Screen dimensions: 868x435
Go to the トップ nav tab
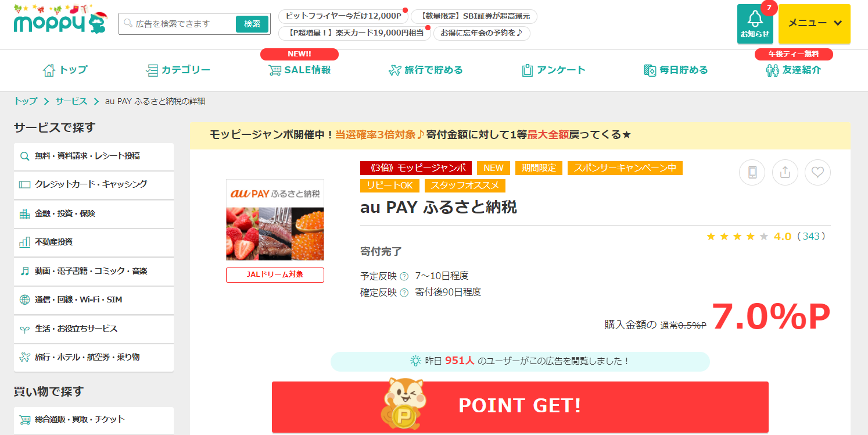click(65, 70)
